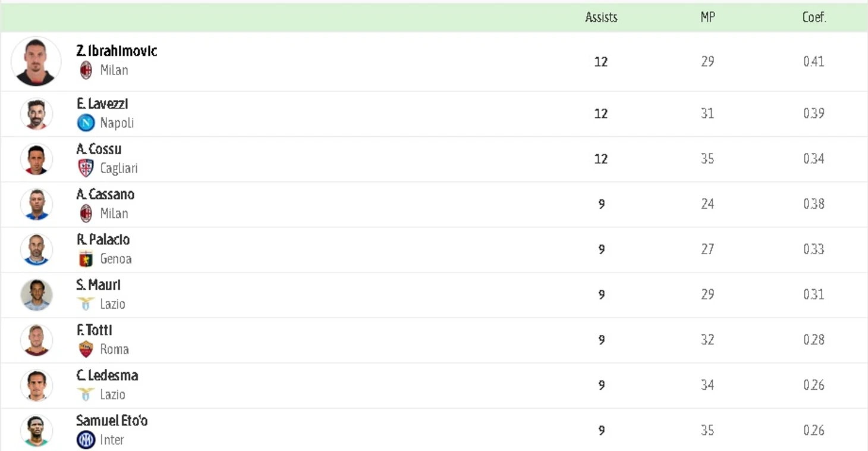Click the Milan crest next to Ibrahimovic
Screen dimensions: 868x451
pos(86,70)
